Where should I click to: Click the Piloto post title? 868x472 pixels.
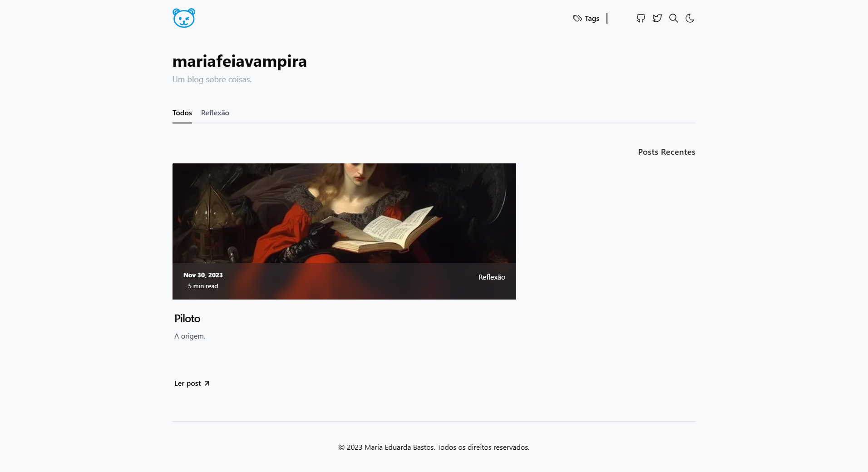coord(187,319)
